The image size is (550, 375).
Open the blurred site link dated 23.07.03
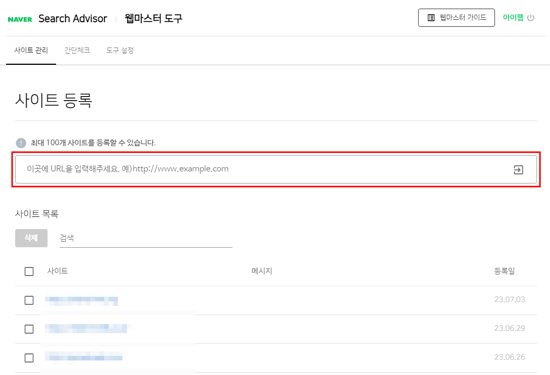tap(81, 301)
